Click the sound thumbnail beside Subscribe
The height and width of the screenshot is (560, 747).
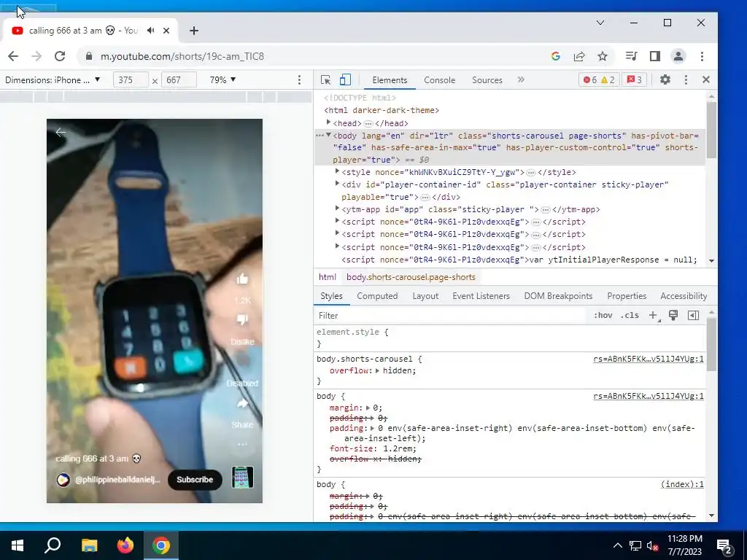pyautogui.click(x=242, y=477)
